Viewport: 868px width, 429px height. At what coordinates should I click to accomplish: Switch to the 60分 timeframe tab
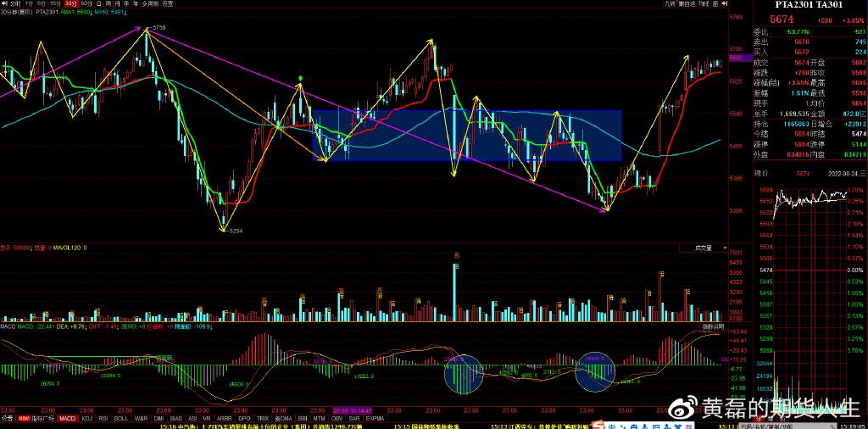(x=86, y=4)
